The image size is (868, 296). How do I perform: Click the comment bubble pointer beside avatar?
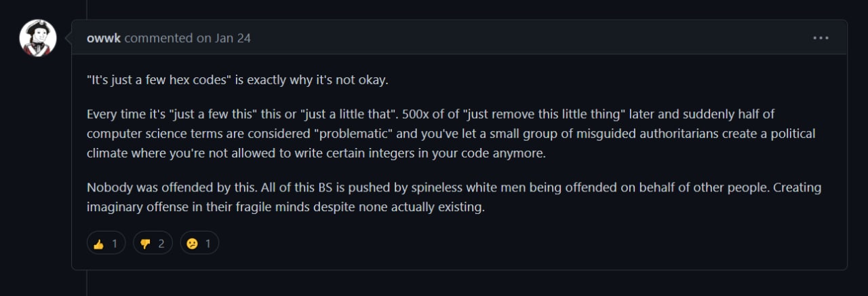point(68,38)
